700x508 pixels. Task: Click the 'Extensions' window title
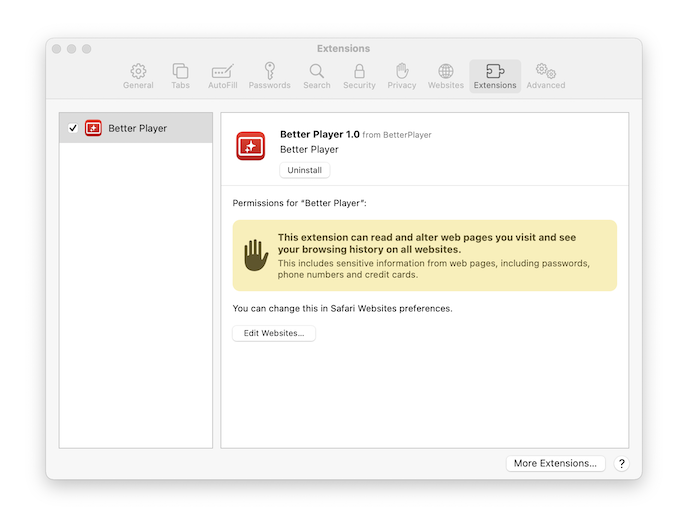click(x=343, y=48)
